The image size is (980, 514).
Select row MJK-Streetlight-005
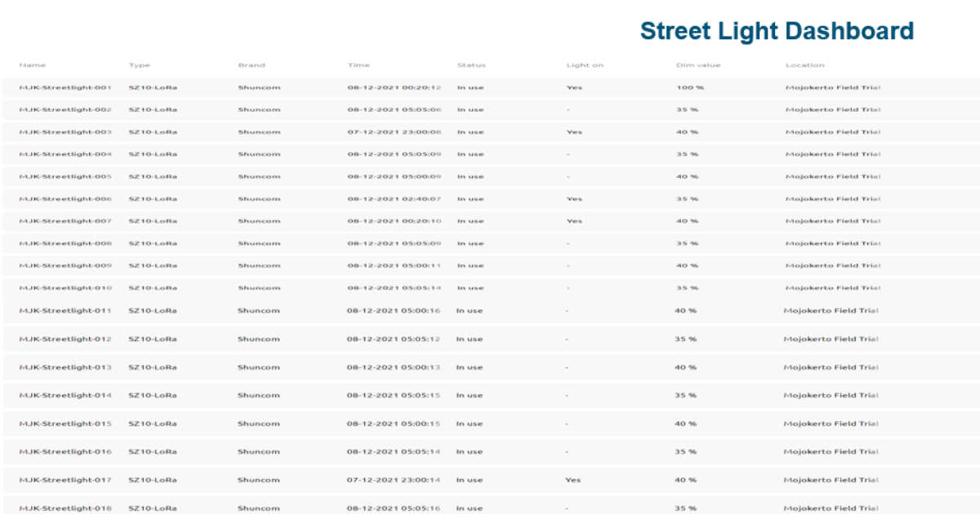[490, 176]
